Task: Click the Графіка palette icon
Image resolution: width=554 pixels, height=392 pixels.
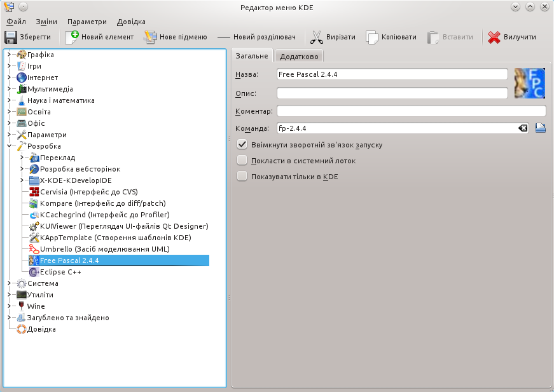Action: pyautogui.click(x=22, y=55)
